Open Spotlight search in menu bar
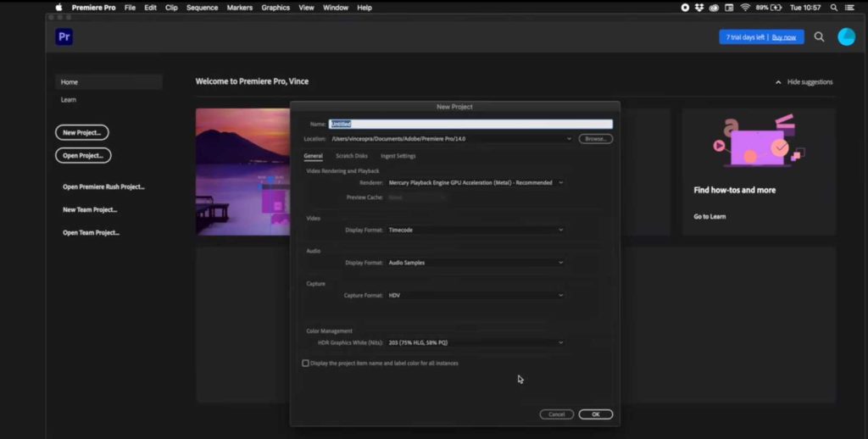The image size is (868, 439). tap(834, 8)
